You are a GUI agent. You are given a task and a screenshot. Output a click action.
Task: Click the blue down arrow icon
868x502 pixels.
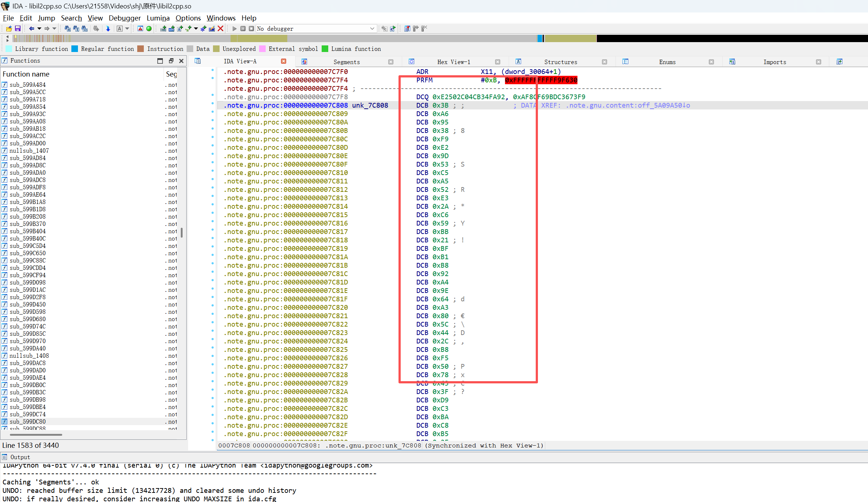coord(108,29)
